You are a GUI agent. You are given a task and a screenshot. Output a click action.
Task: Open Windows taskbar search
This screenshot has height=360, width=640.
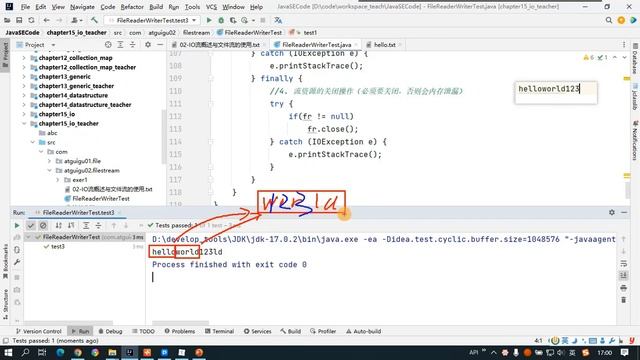(x=25, y=352)
